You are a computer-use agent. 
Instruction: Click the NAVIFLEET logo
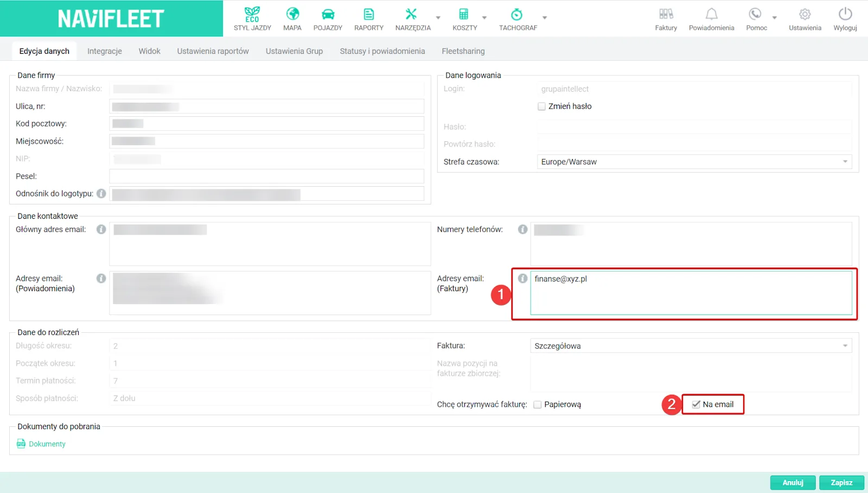tap(111, 18)
